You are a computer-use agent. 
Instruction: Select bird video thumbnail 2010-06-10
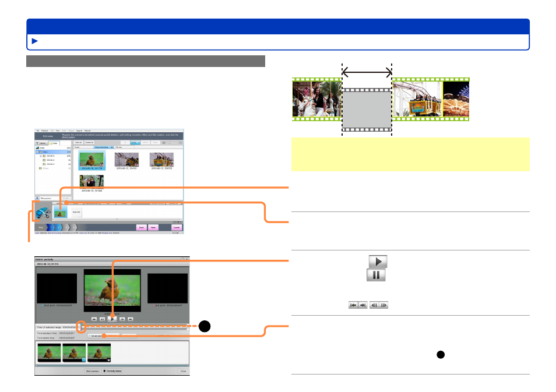[x=92, y=160]
